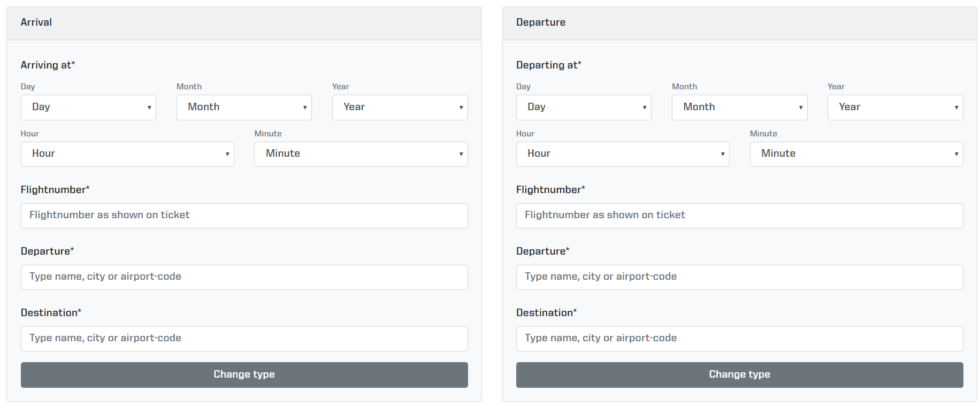Expand the Departure Month dropdown
The width and height of the screenshot is (980, 406).
click(739, 108)
